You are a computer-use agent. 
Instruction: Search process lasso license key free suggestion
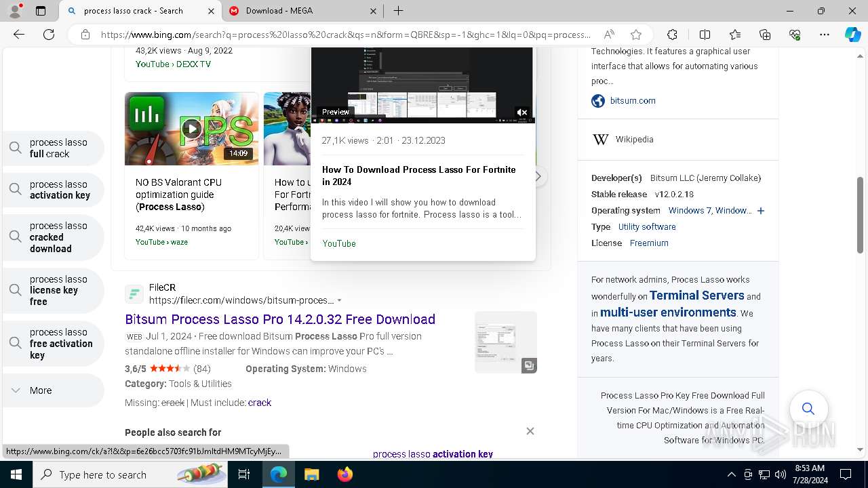(54, 290)
